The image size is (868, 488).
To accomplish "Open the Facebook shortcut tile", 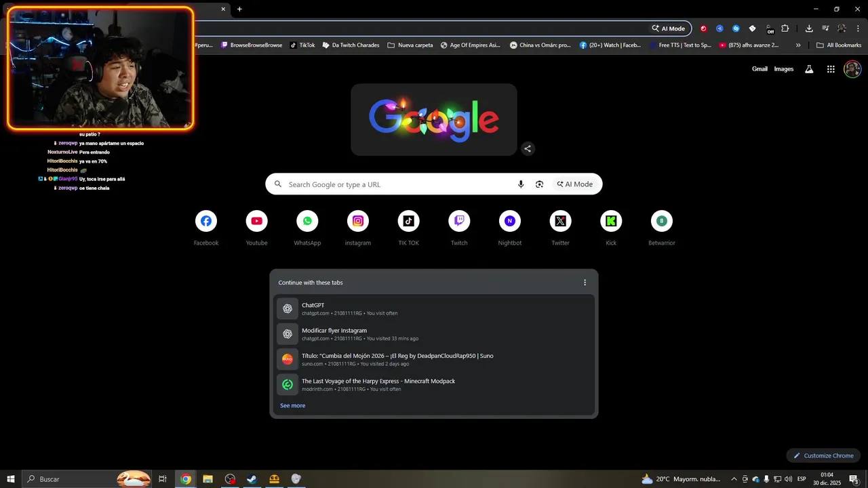I will coord(206,228).
